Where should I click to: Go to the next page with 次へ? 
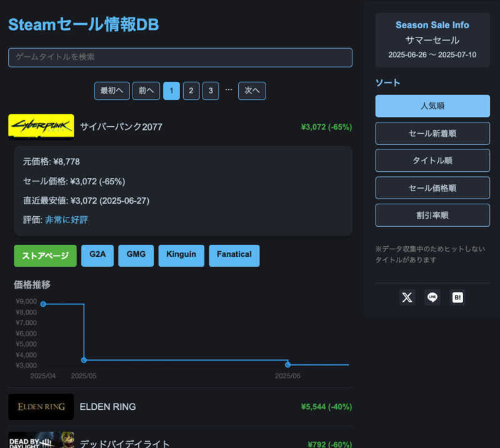(252, 91)
